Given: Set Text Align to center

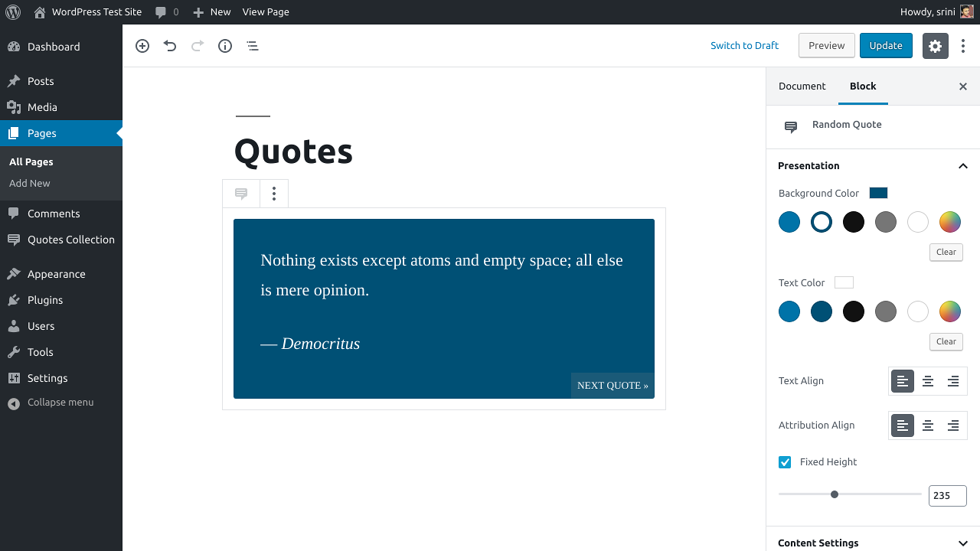Looking at the screenshot, I should tap(928, 381).
